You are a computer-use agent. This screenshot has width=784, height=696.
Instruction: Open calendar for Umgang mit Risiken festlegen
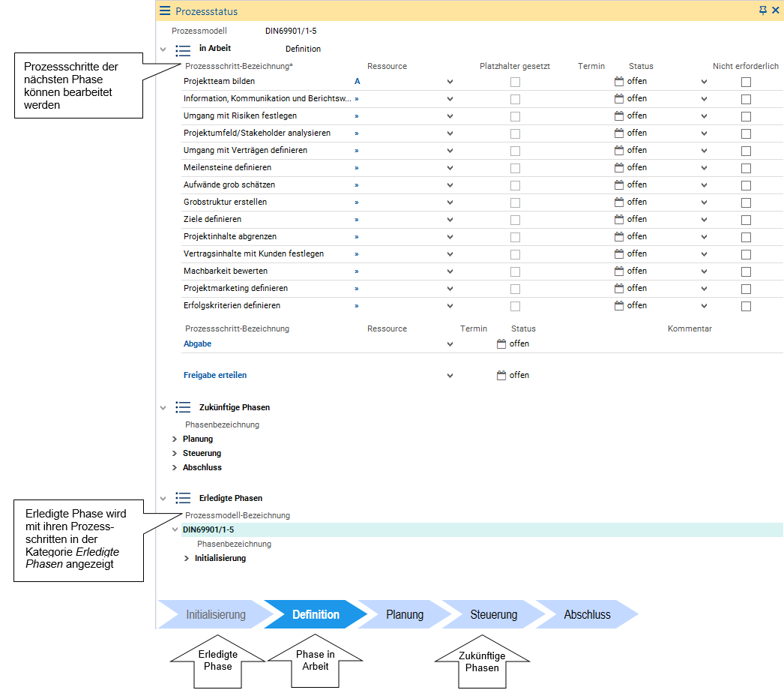coord(619,116)
